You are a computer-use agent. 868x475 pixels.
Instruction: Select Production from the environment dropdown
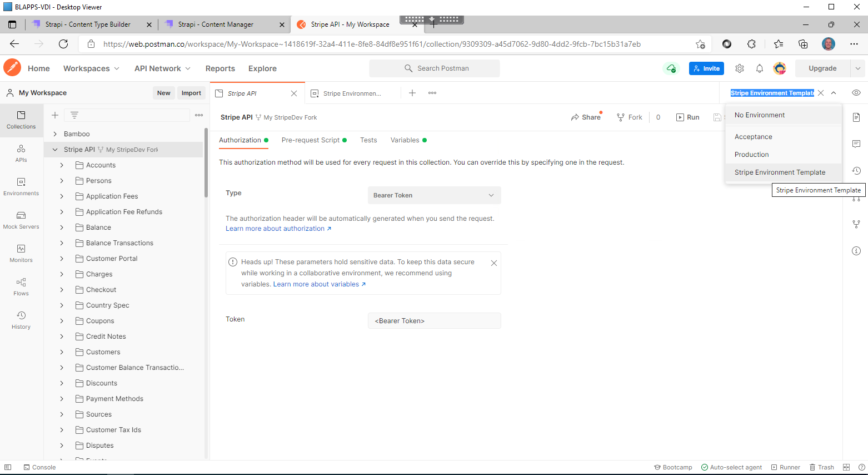(x=751, y=154)
